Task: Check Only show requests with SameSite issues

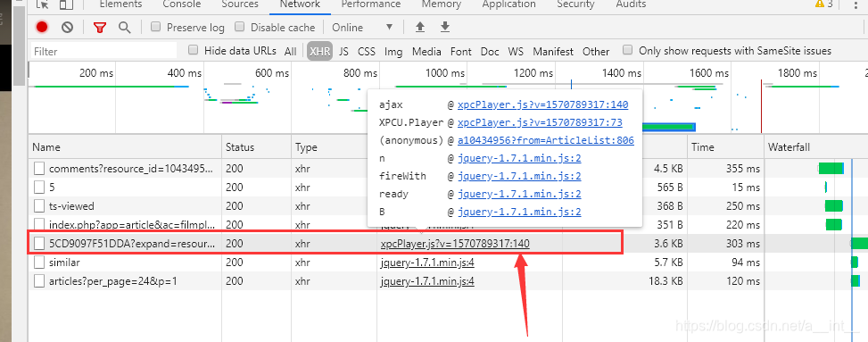Action: 628,50
